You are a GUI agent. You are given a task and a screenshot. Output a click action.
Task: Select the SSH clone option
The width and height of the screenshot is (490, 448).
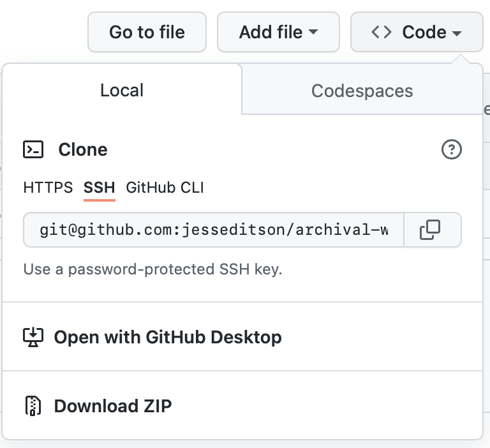point(100,188)
